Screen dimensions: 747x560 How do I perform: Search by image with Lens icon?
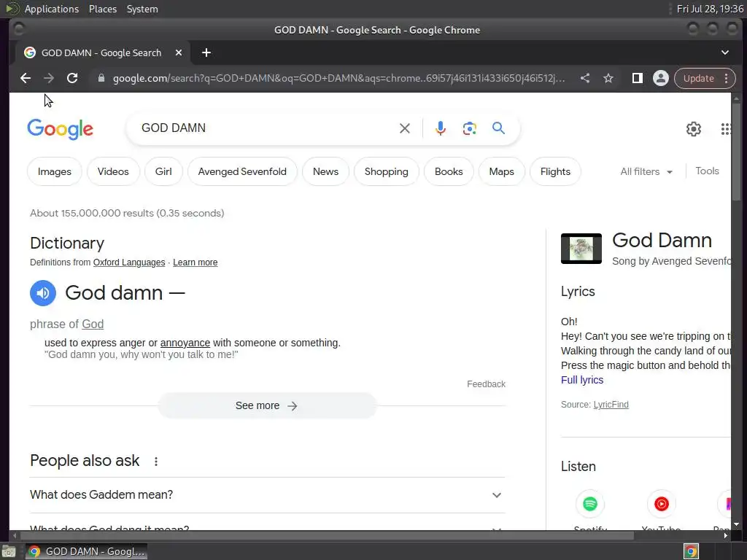(469, 128)
